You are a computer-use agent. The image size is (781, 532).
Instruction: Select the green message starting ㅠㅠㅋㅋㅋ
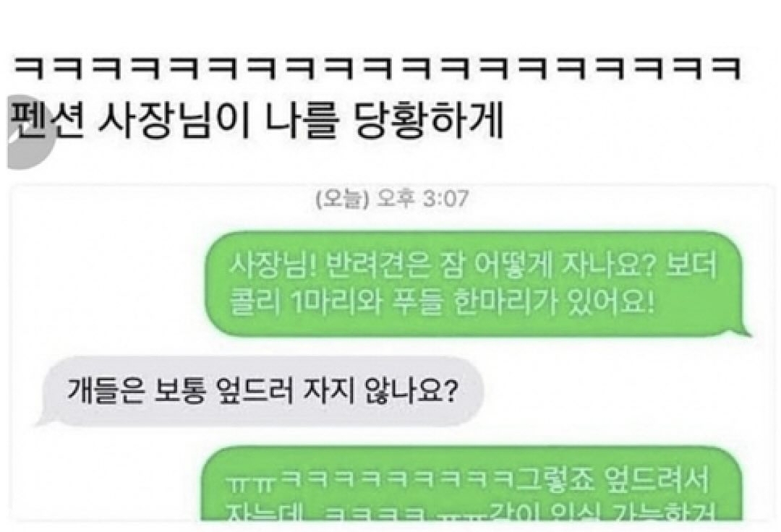[471, 484]
